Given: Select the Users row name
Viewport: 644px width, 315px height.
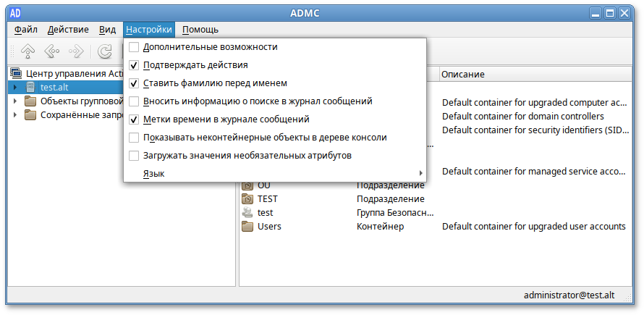Looking at the screenshot, I should (x=269, y=226).
